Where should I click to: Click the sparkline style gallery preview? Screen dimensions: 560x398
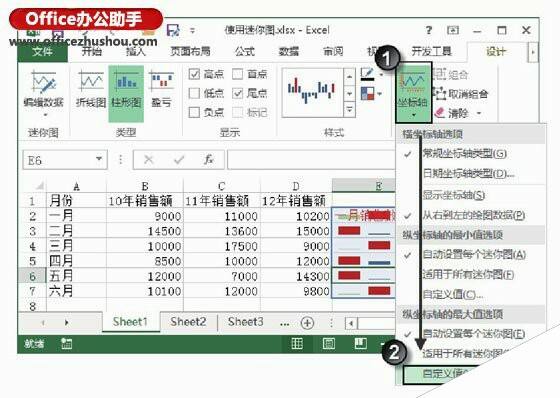coord(312,92)
